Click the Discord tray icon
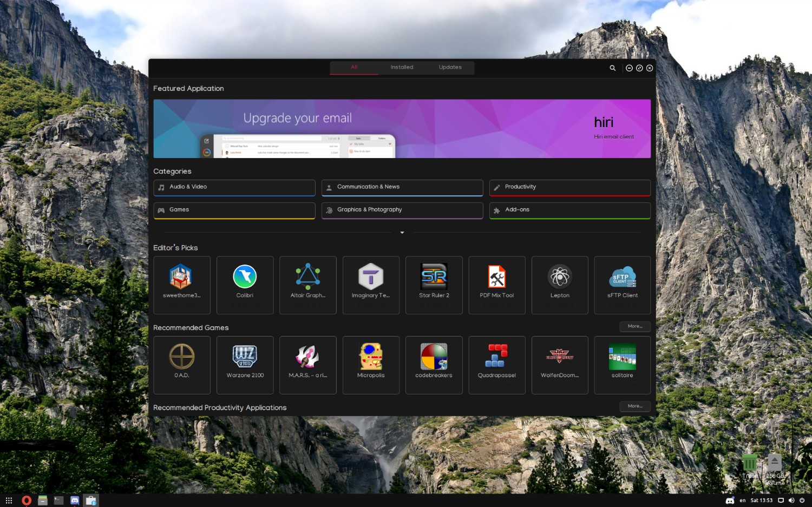Viewport: 812px width, 507px height. tap(730, 501)
